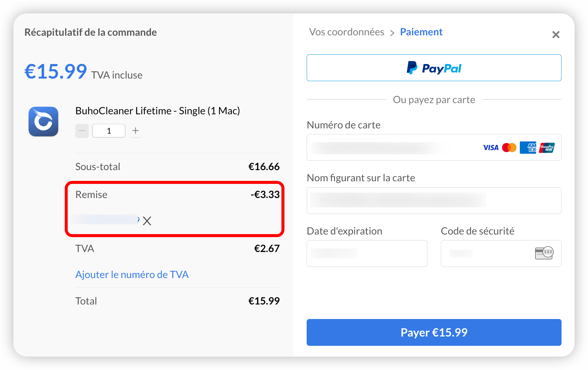The height and width of the screenshot is (370, 588).
Task: Remove the applied discount coupon
Action: pyautogui.click(x=147, y=221)
